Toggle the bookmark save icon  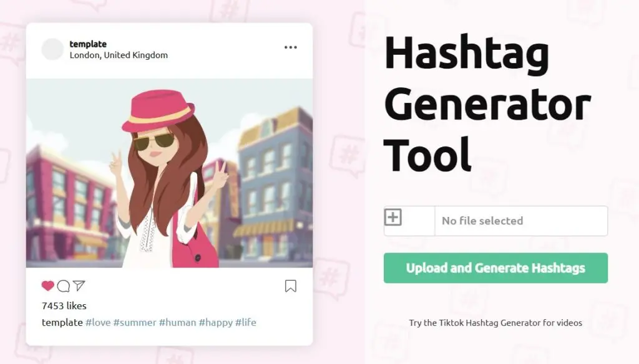point(290,286)
